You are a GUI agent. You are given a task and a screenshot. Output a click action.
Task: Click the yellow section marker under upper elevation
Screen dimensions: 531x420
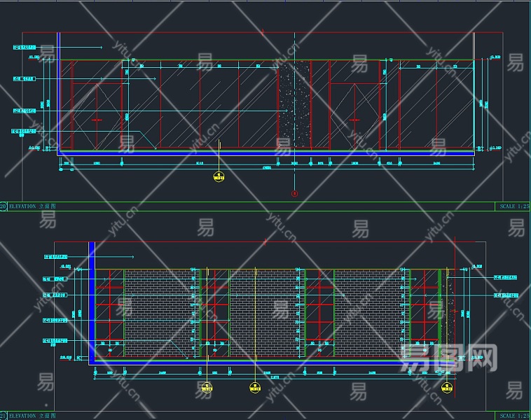pyautogui.click(x=219, y=177)
